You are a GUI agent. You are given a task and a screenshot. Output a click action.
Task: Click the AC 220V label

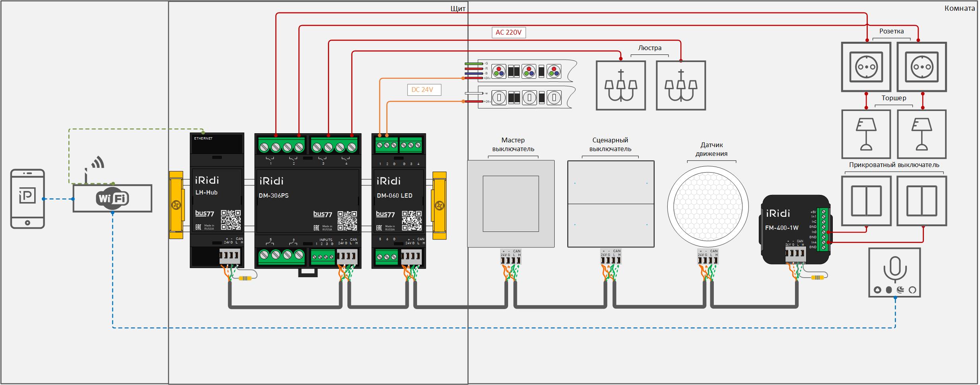click(x=509, y=32)
